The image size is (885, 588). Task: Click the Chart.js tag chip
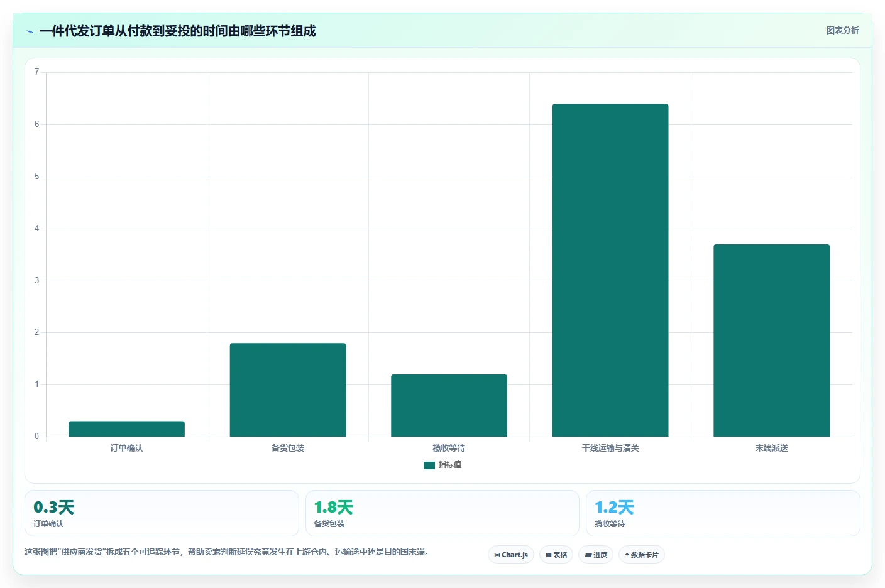511,555
